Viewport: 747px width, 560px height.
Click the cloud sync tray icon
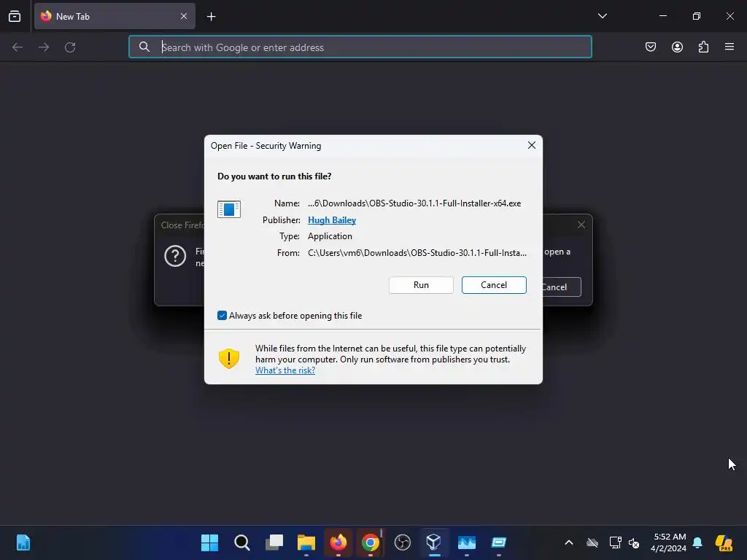point(592,542)
